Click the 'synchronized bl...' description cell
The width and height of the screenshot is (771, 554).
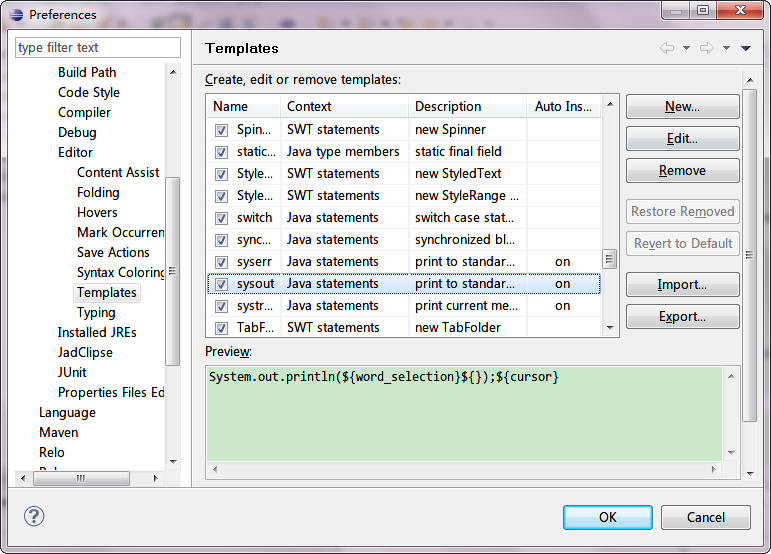465,240
